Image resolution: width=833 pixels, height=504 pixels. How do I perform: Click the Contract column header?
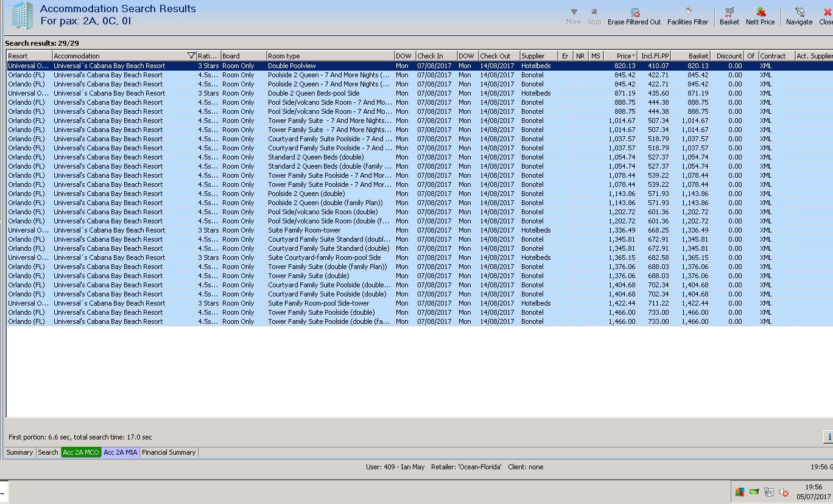(x=776, y=56)
